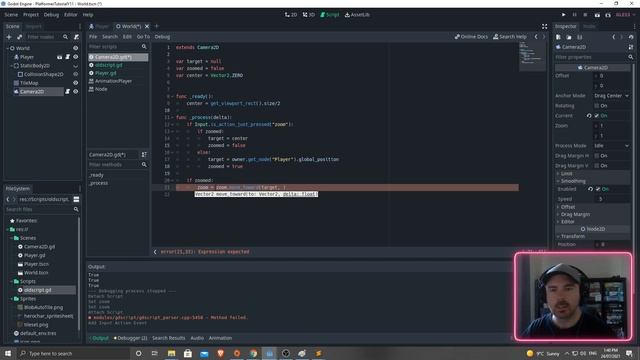Attach script icon in Scene dock toolbar
Screen dimensions: 640x360
[x=76, y=37]
